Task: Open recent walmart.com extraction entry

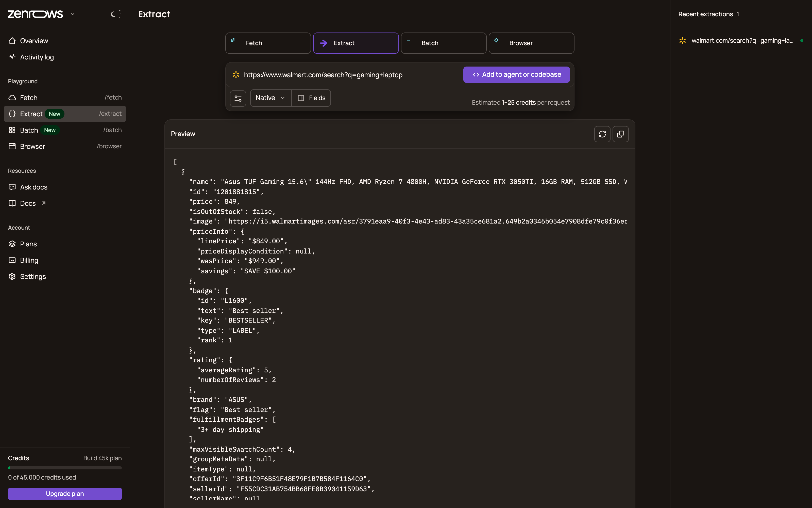Action: [741, 41]
